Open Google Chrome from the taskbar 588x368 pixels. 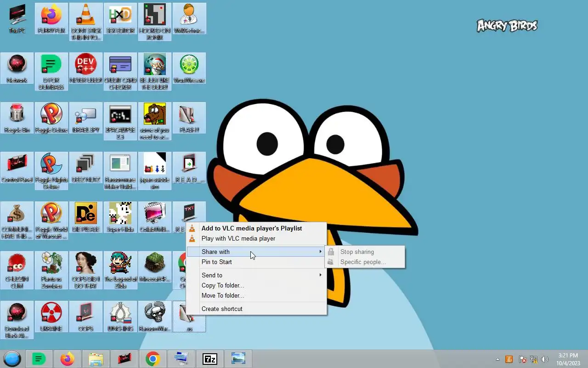coord(153,359)
